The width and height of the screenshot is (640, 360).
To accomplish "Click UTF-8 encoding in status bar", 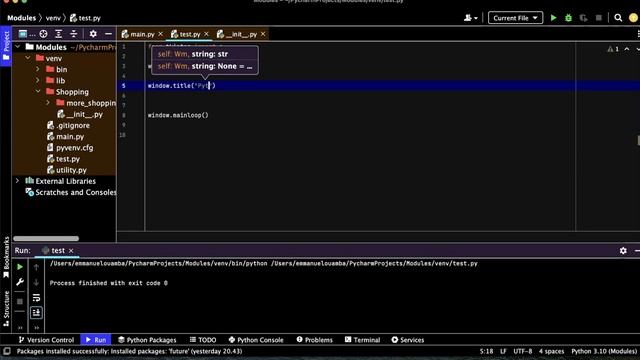I will click(x=522, y=351).
